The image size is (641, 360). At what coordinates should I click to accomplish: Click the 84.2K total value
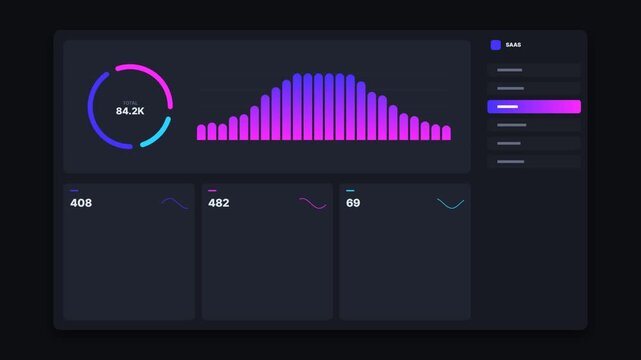(x=130, y=111)
